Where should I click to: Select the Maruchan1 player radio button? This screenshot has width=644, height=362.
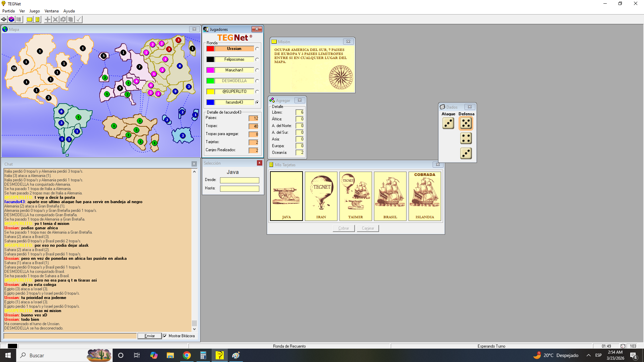[257, 70]
